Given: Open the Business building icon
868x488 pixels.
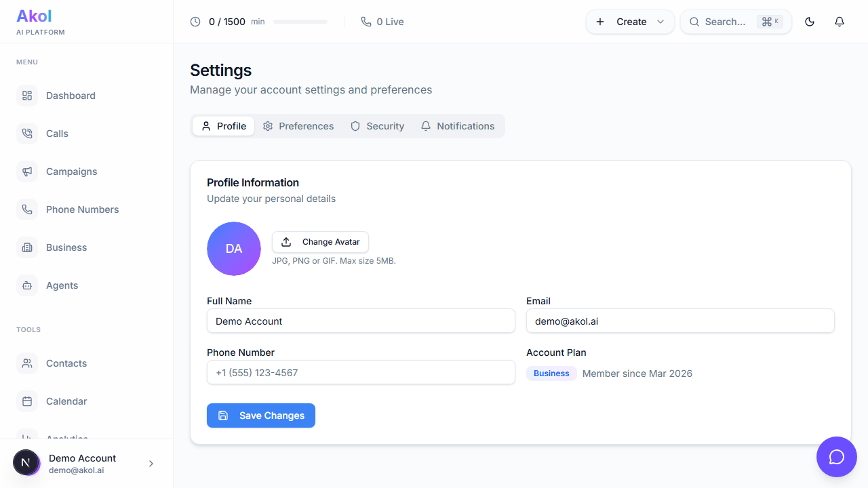Looking at the screenshot, I should 27,247.
